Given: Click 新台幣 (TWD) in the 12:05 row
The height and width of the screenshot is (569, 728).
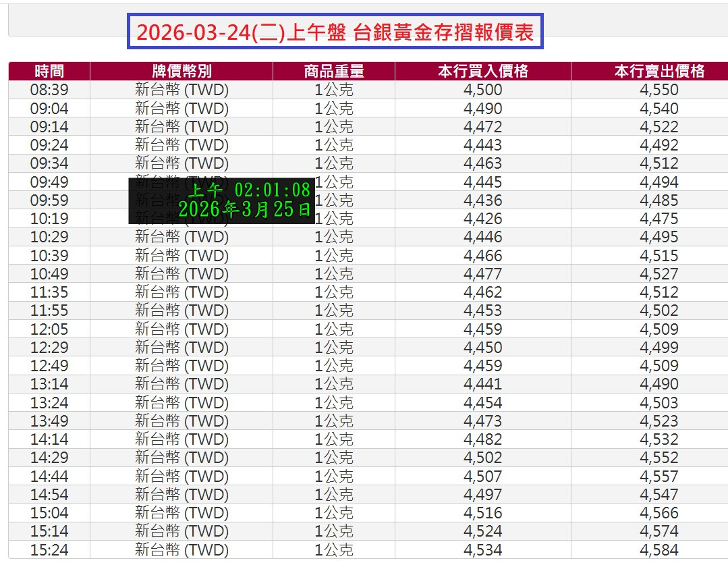Looking at the screenshot, I should point(181,329).
